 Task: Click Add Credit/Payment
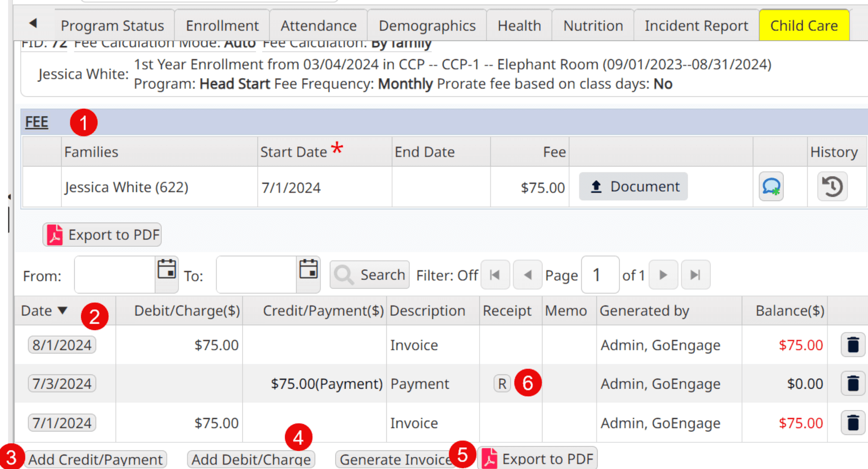tap(95, 459)
